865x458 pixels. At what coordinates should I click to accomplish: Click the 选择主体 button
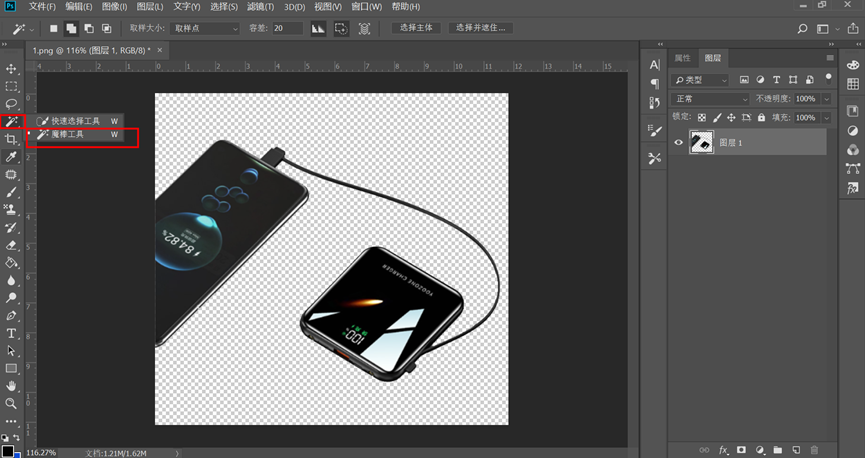(x=415, y=28)
